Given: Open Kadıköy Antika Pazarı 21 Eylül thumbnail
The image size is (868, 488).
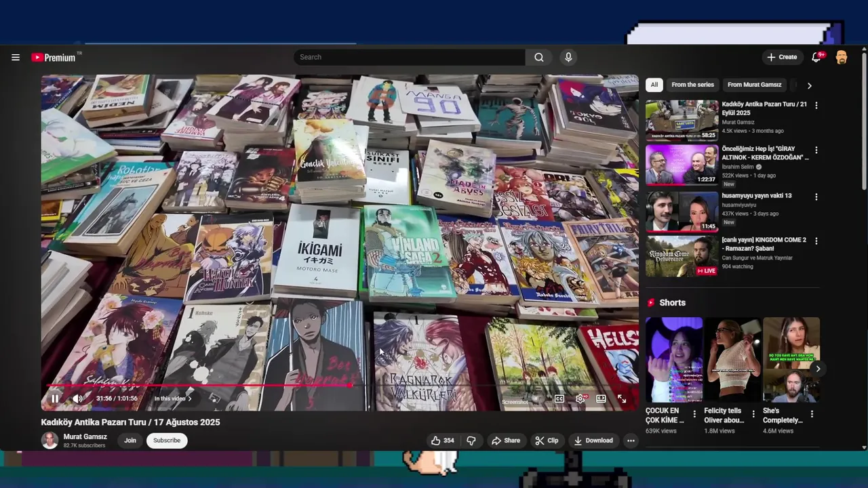Looking at the screenshot, I should click(x=682, y=121).
